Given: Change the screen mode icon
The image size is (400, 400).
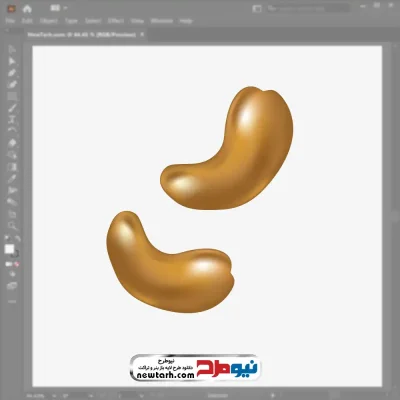Looking at the screenshot, I should point(12,286).
